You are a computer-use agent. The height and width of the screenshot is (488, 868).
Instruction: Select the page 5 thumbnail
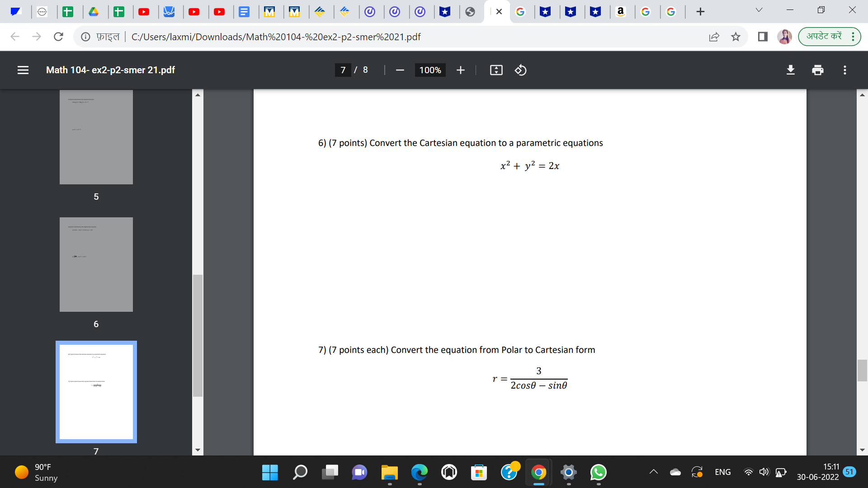(96, 137)
